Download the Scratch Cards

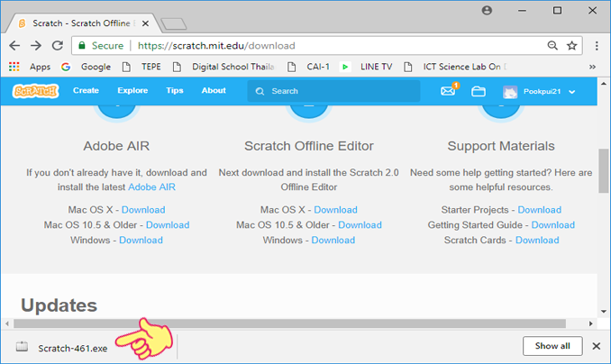[537, 240]
